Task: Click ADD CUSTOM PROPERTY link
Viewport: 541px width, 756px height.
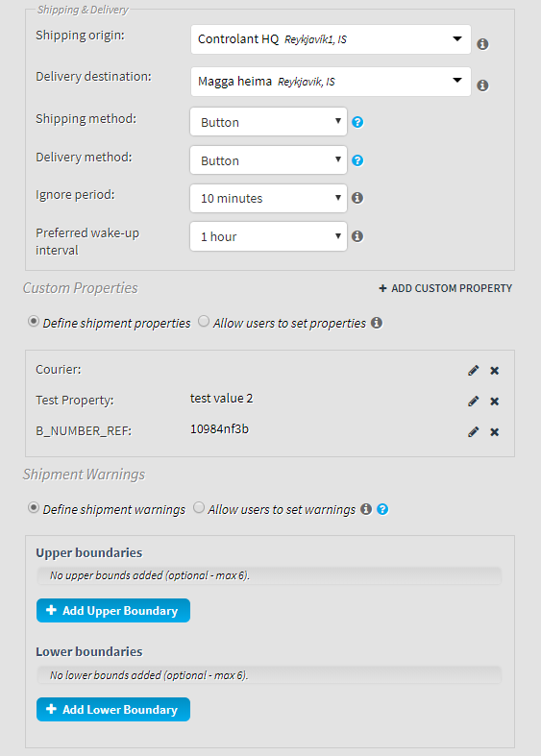Action: (x=446, y=288)
